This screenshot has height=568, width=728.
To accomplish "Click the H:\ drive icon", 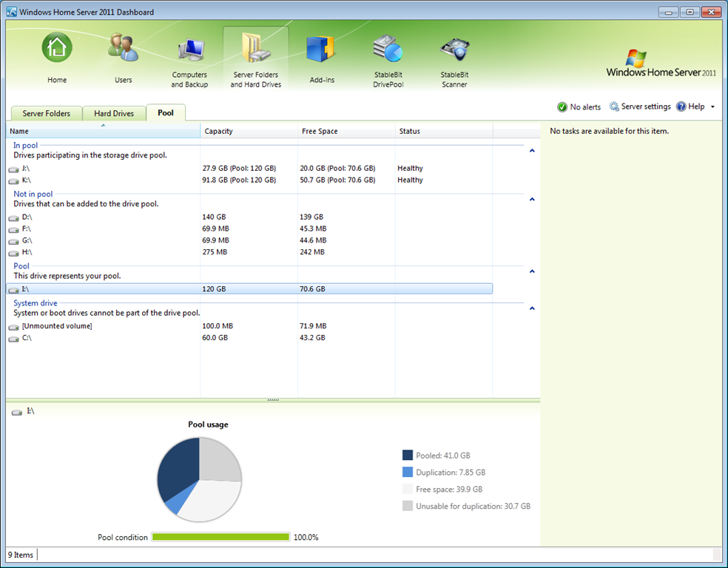I will pyautogui.click(x=14, y=253).
